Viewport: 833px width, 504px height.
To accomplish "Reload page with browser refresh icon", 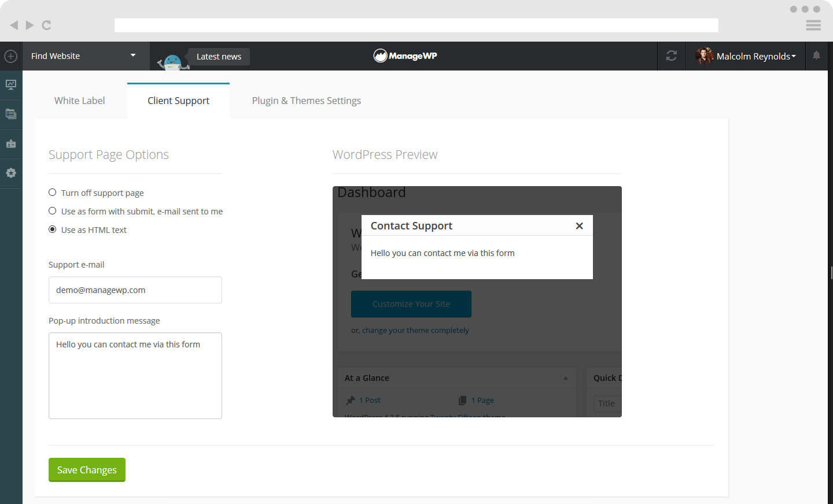I will (x=47, y=25).
